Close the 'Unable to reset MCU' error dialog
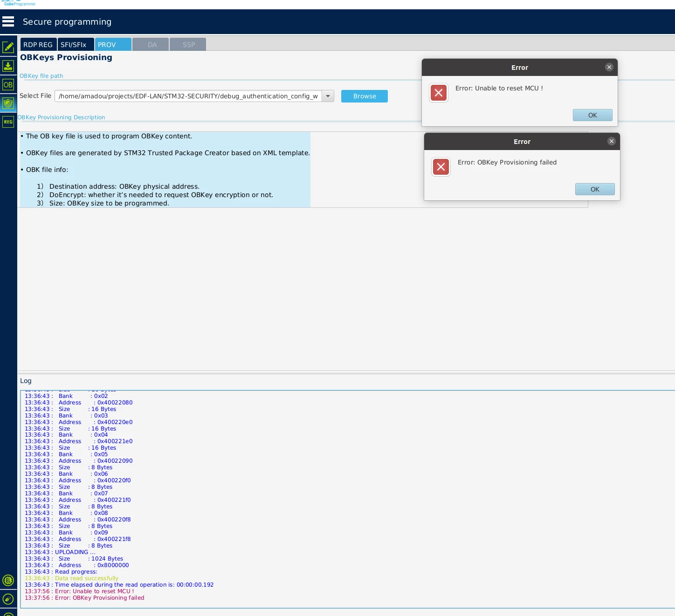This screenshot has width=675, height=616. (609, 67)
